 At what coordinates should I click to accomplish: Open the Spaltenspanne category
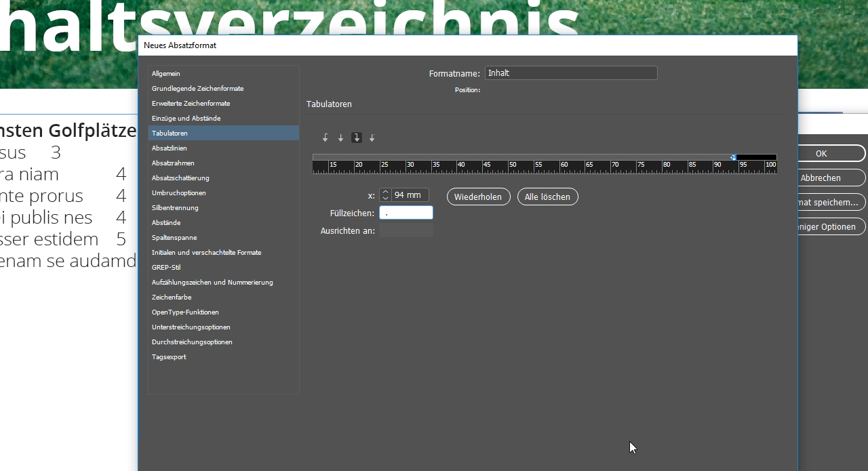[x=223, y=237]
